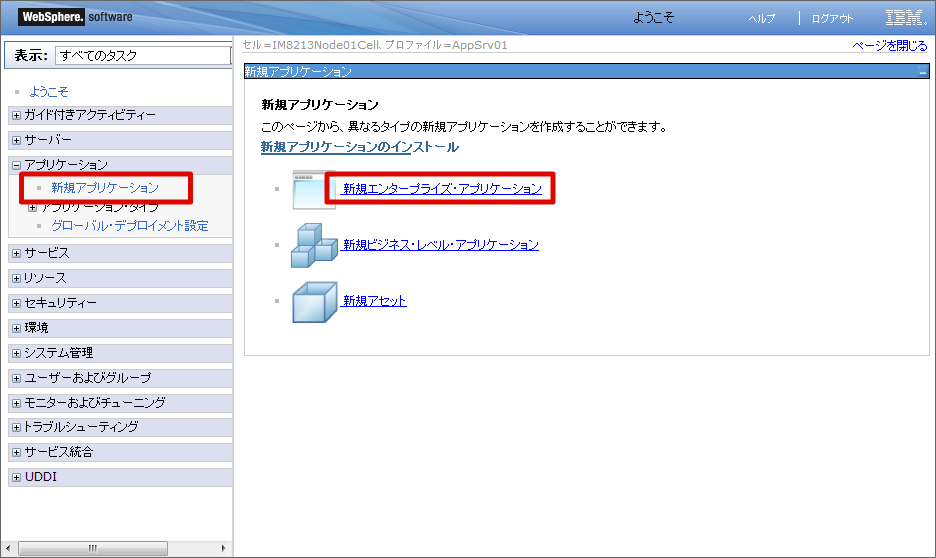Expand the サービス統合 section
This screenshot has width=936, height=558.
pos(17,453)
